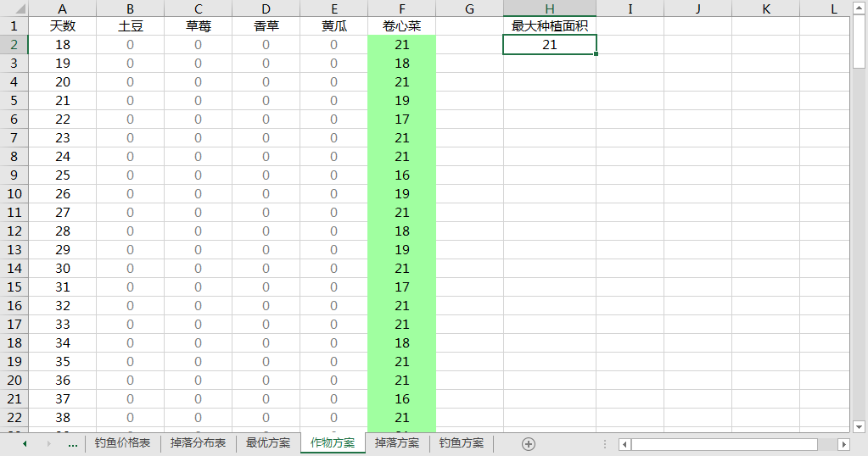Select 卷心菜 cell in day 19 row
Image resolution: width=868 pixels, height=456 pixels.
click(x=402, y=64)
